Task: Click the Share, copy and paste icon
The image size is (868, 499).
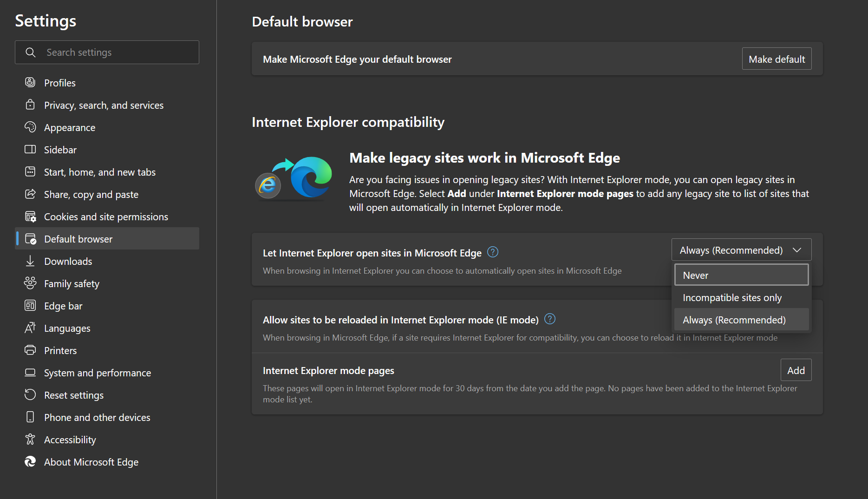Action: coord(30,194)
